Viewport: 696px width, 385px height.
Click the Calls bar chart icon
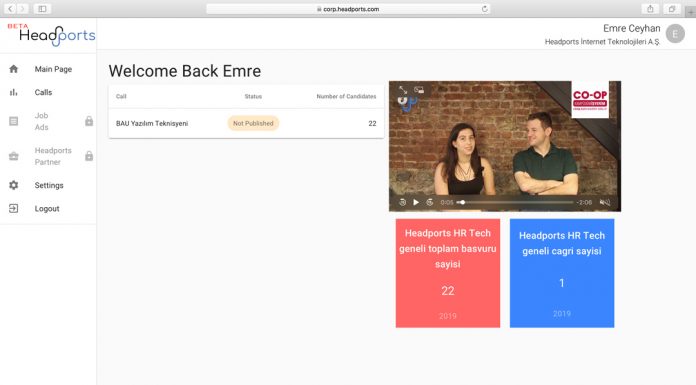[x=14, y=92]
